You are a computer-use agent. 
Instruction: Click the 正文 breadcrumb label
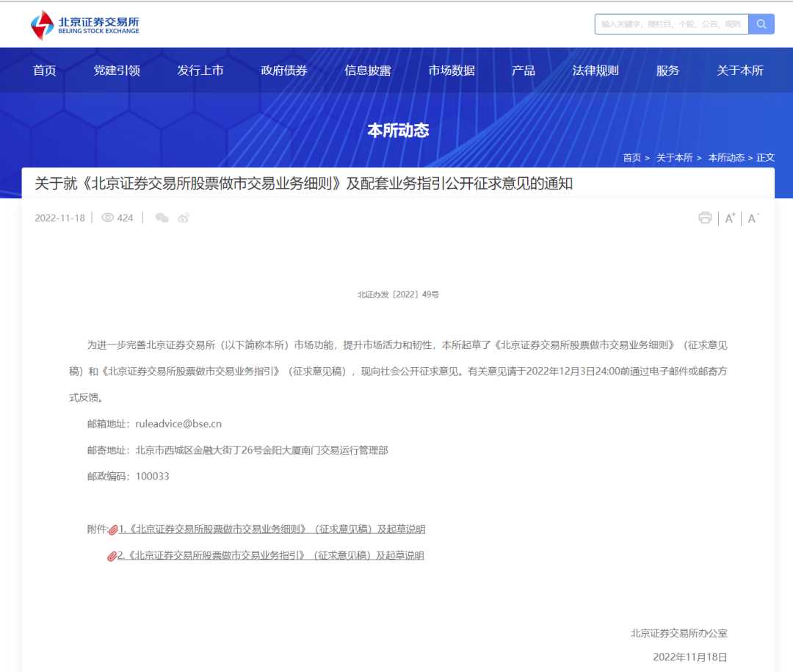(x=765, y=158)
